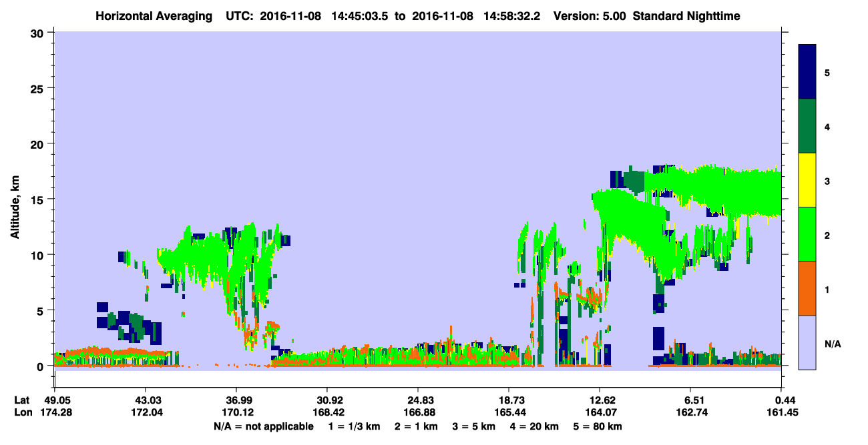Click latitude value 49.05
Screen dimensions: 868x445
click(x=57, y=400)
